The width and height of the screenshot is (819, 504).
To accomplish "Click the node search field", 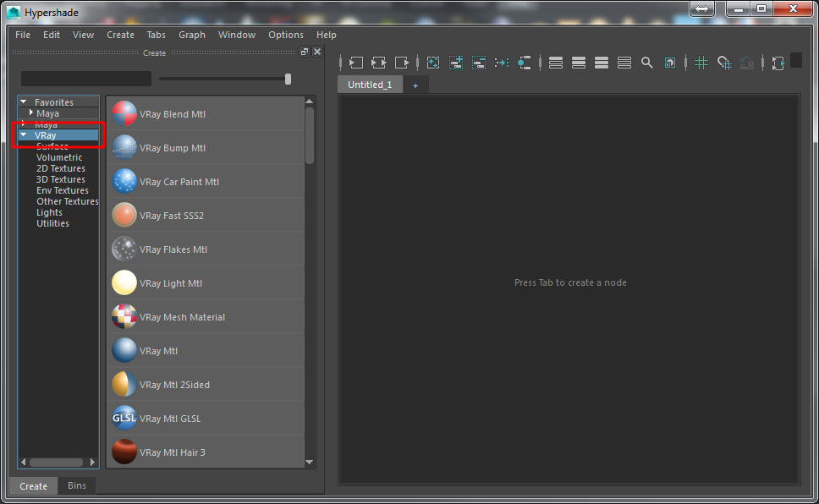I will [x=86, y=79].
